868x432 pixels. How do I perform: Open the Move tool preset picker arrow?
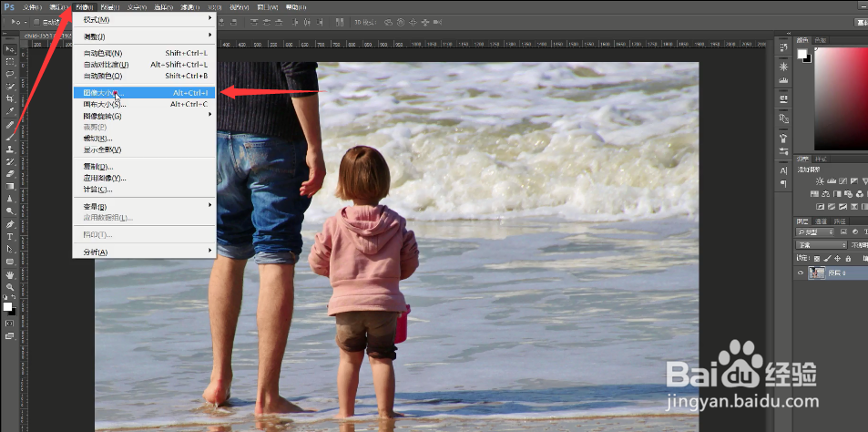tap(25, 22)
